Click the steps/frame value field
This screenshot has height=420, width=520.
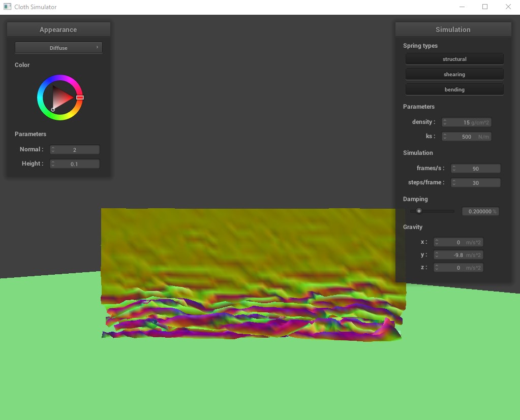(476, 183)
